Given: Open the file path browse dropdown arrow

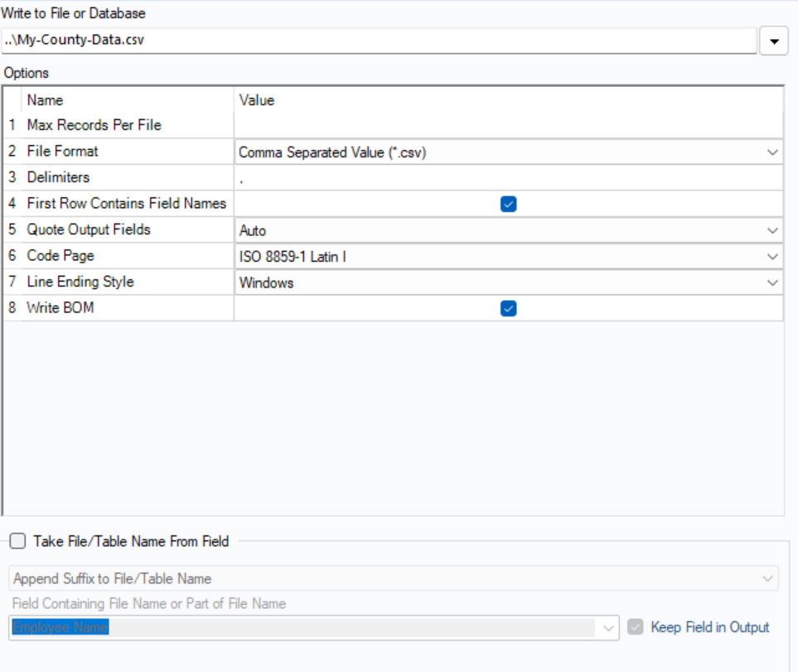Looking at the screenshot, I should point(774,40).
